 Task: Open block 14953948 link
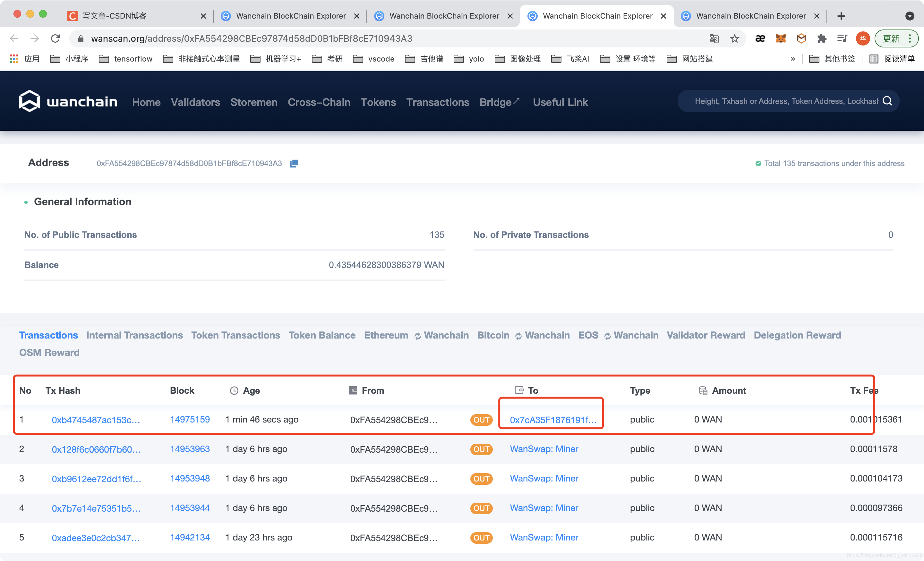[x=190, y=478]
